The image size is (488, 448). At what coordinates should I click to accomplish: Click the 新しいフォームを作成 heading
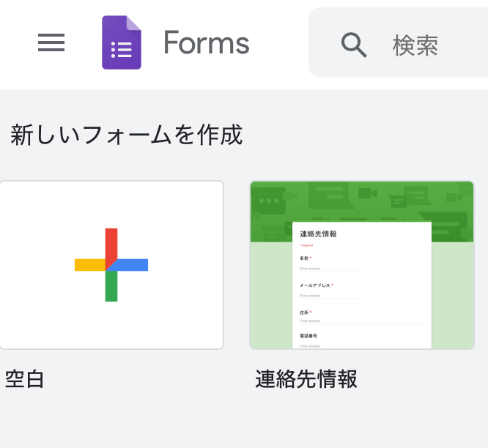126,135
